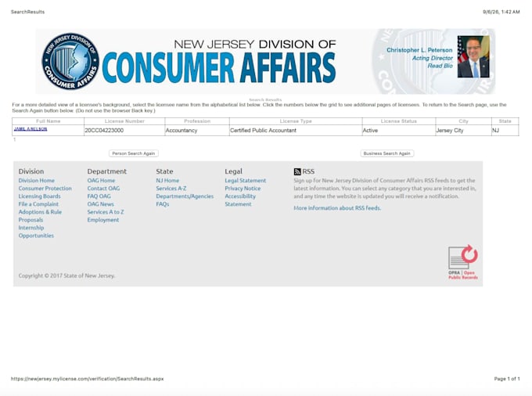Click the Acting Director portrait photo
532x396 pixels.
pyautogui.click(x=473, y=56)
